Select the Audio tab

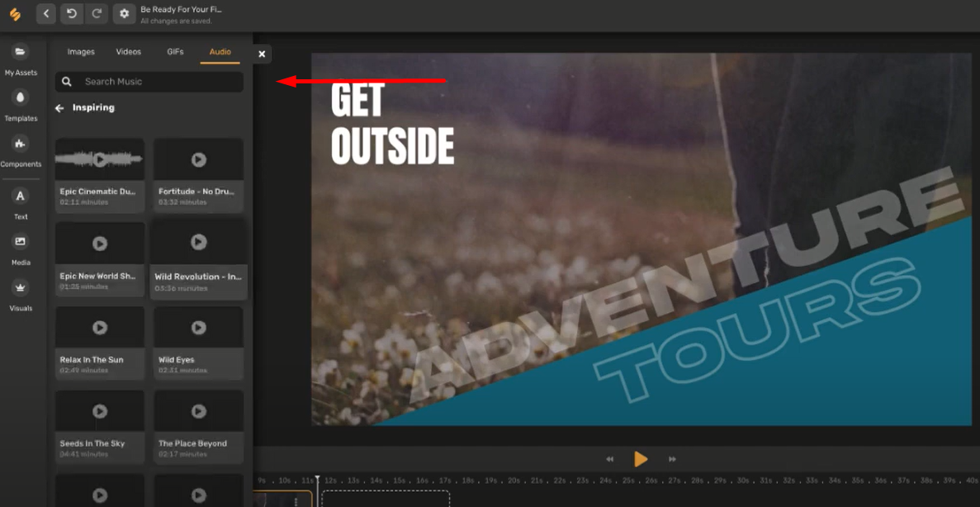click(220, 52)
